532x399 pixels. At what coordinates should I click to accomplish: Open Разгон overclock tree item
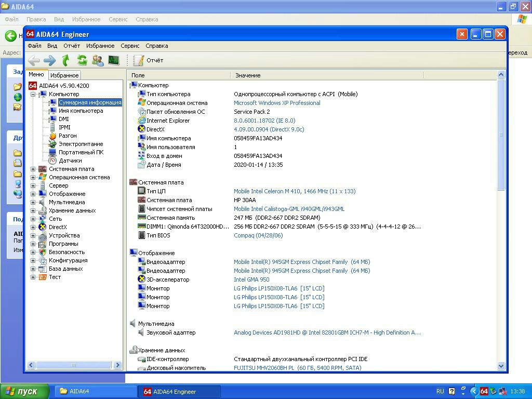point(68,136)
